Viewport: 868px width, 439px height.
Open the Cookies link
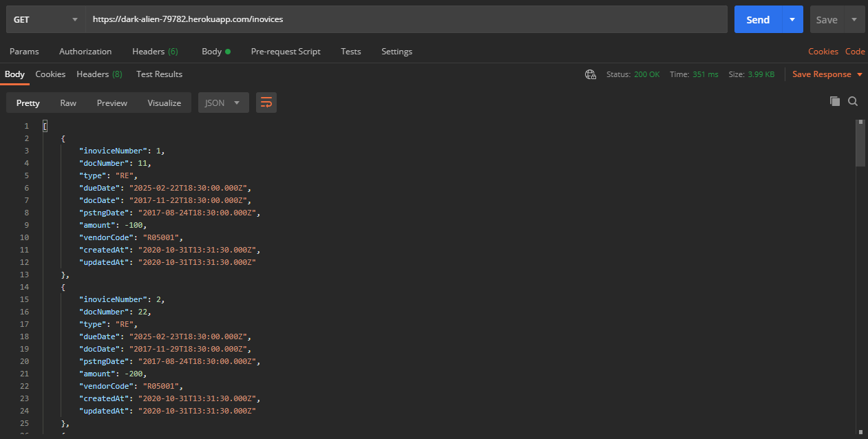tap(823, 52)
